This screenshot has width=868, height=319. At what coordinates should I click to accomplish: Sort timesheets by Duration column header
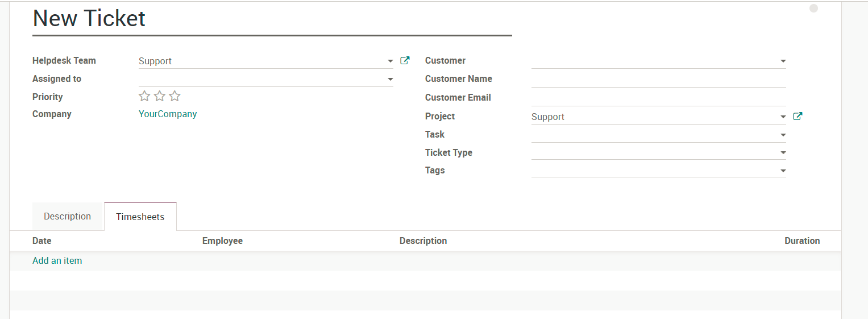click(801, 241)
